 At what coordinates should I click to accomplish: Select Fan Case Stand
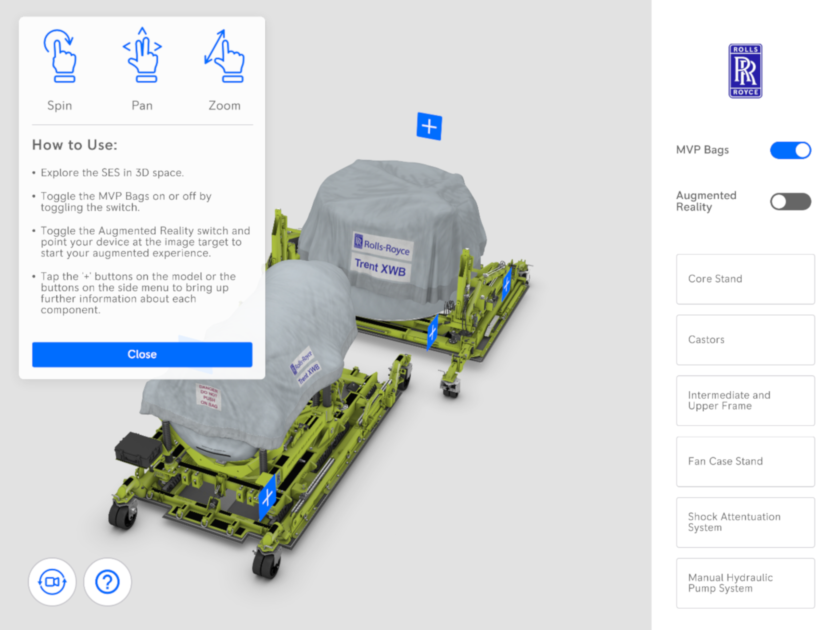745,461
